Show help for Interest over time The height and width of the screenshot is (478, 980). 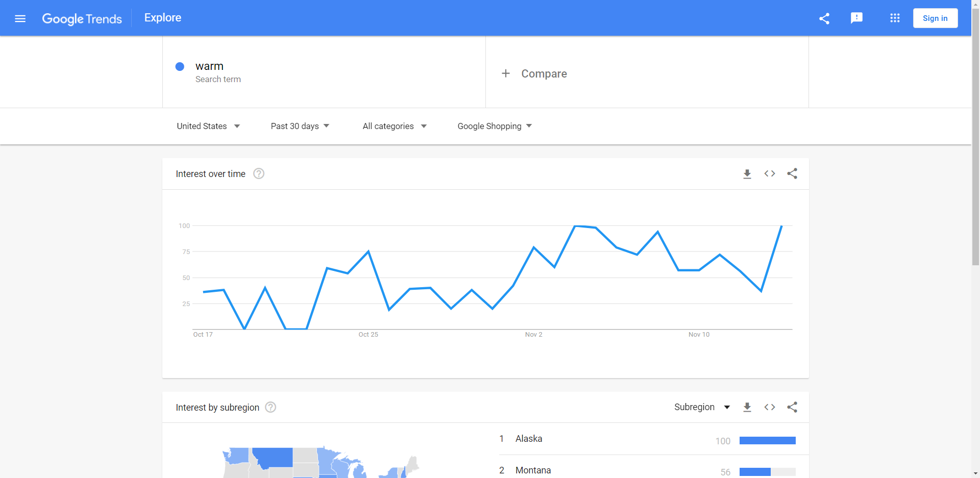(259, 174)
